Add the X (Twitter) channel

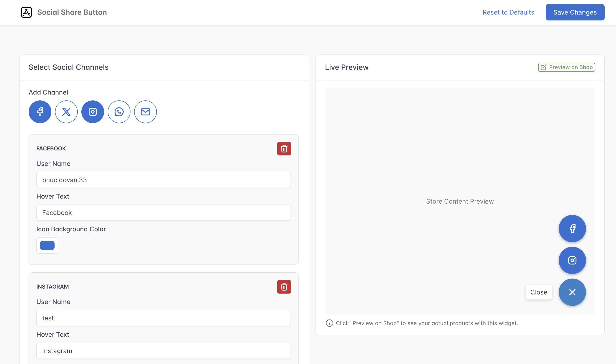pyautogui.click(x=66, y=112)
